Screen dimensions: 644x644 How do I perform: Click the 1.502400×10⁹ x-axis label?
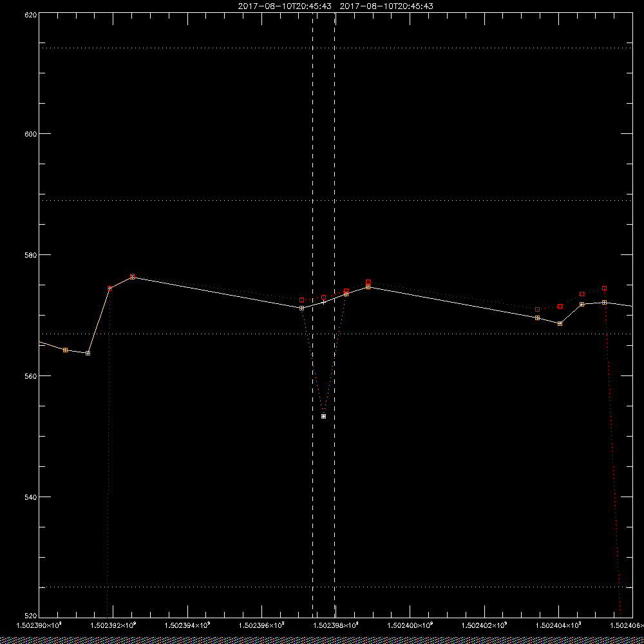click(410, 625)
